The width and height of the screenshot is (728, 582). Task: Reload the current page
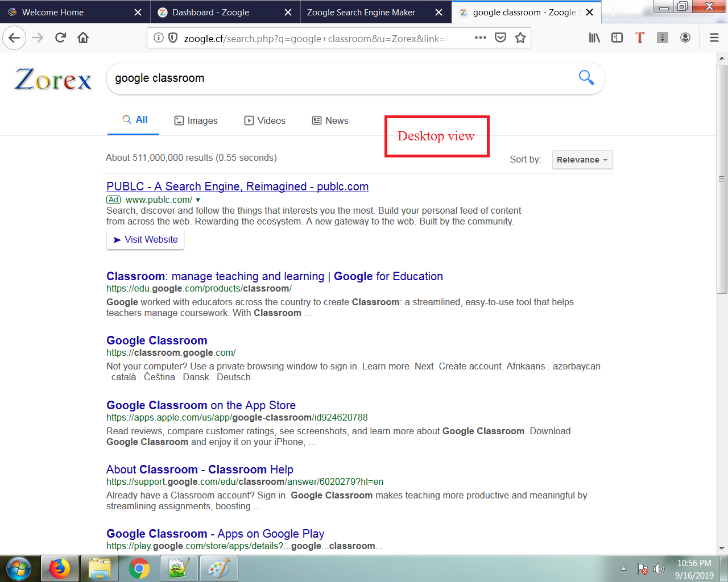[60, 38]
